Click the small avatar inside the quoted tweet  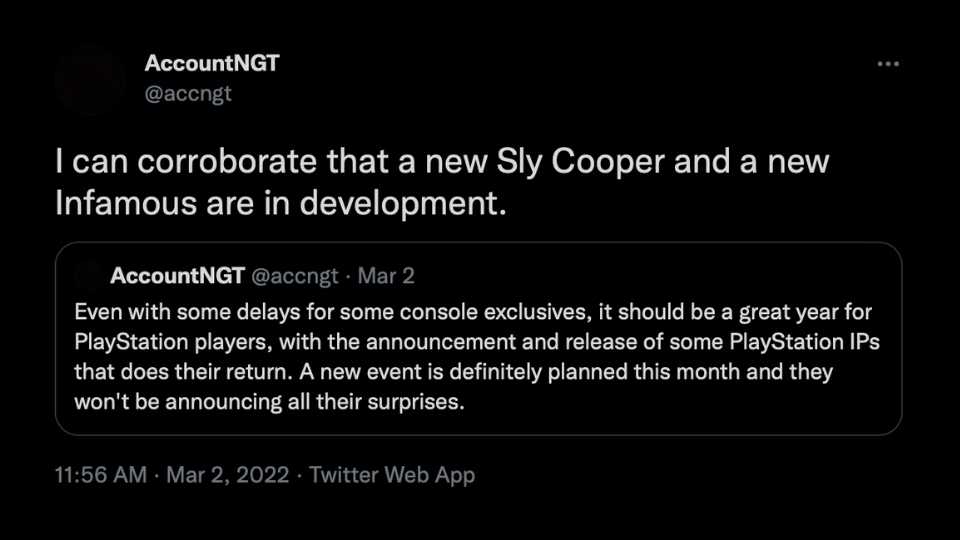(89, 275)
